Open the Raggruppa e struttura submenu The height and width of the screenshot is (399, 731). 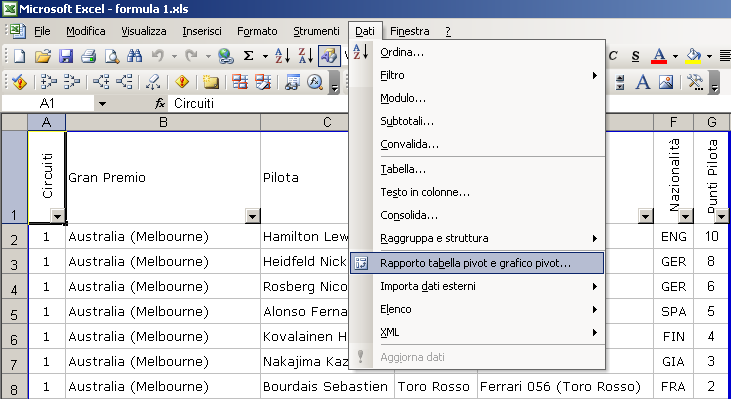coord(477,238)
